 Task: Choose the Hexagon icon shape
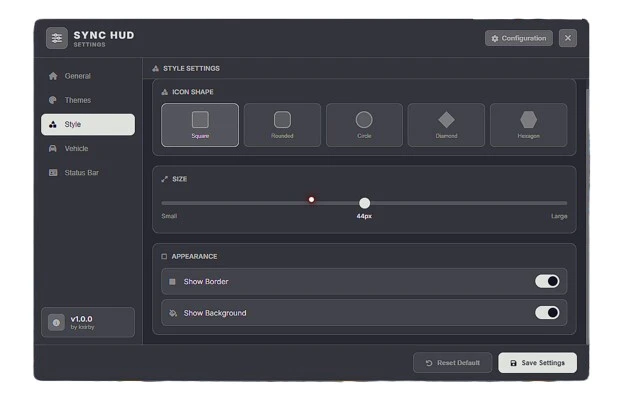(x=529, y=125)
